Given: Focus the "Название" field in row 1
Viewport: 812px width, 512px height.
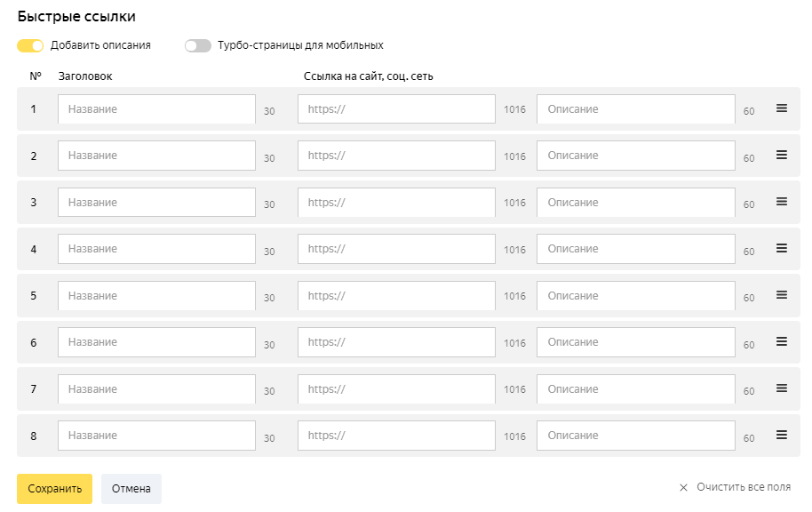Looking at the screenshot, I should (x=156, y=109).
